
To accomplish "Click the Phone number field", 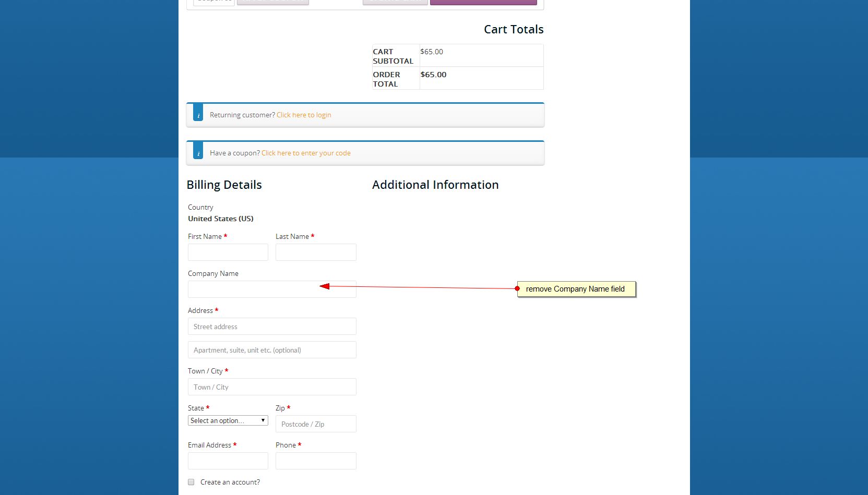I will (316, 461).
